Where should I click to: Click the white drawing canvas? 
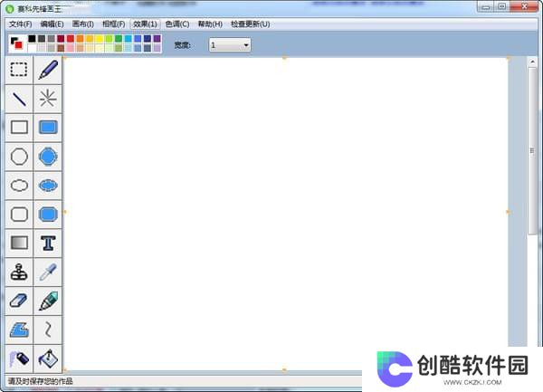tap(286, 214)
